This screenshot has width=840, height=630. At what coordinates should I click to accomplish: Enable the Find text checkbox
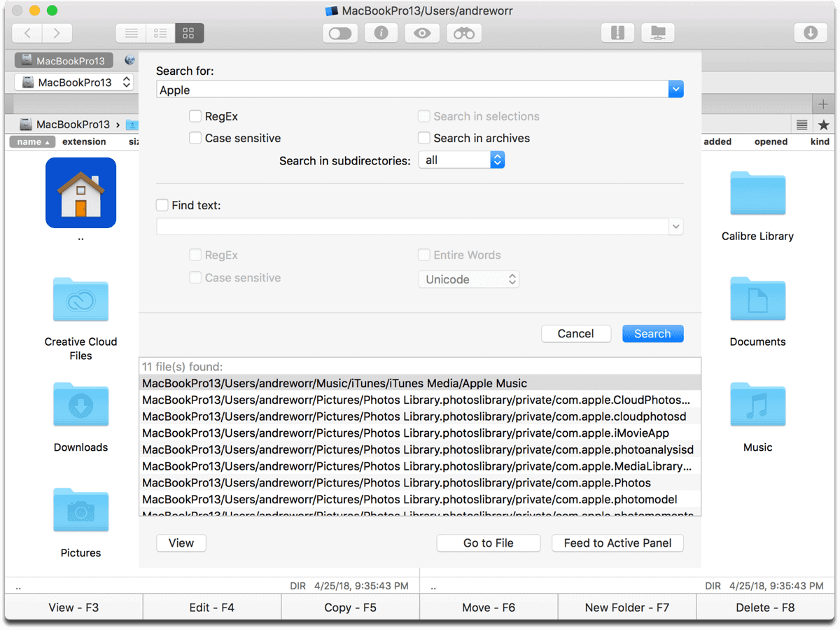(x=162, y=205)
